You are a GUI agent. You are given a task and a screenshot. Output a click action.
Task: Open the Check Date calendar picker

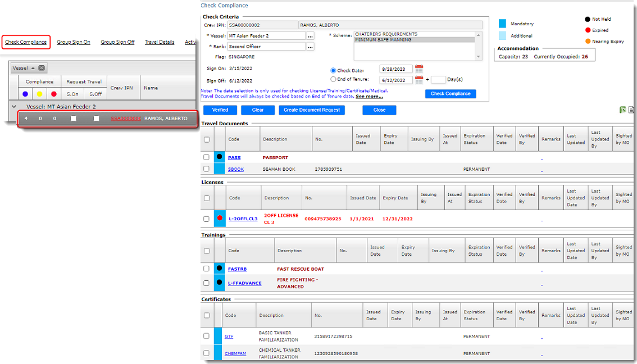pos(418,69)
